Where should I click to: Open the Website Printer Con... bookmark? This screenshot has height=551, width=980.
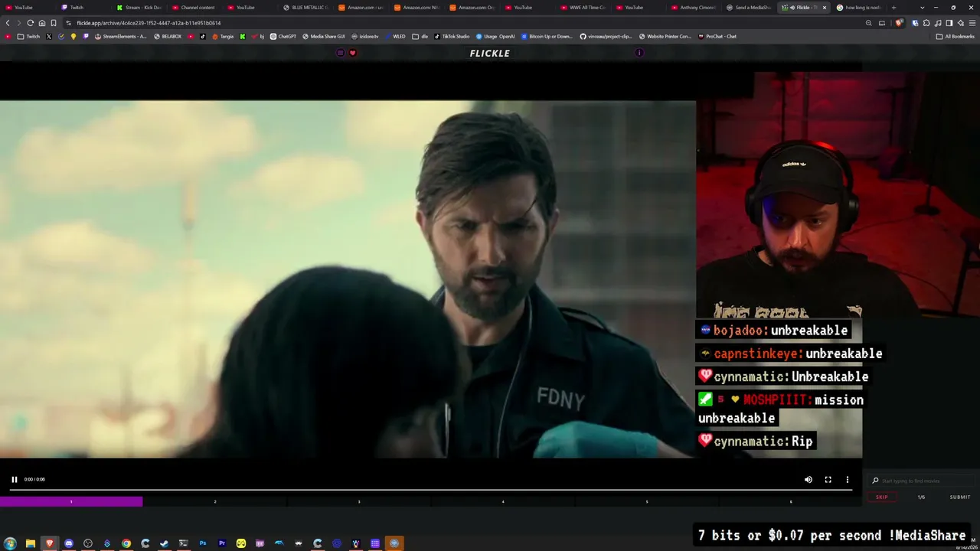(665, 36)
